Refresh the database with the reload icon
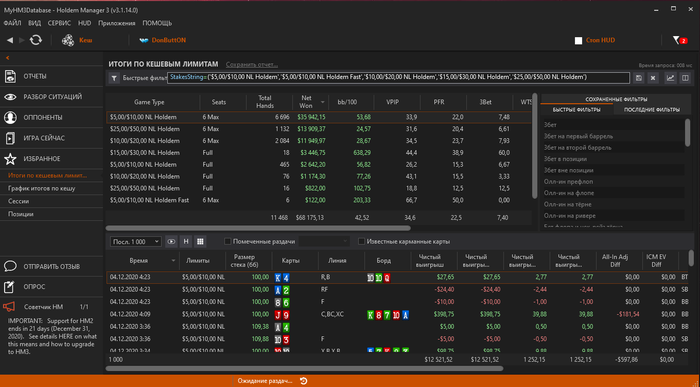 pyautogui.click(x=36, y=40)
